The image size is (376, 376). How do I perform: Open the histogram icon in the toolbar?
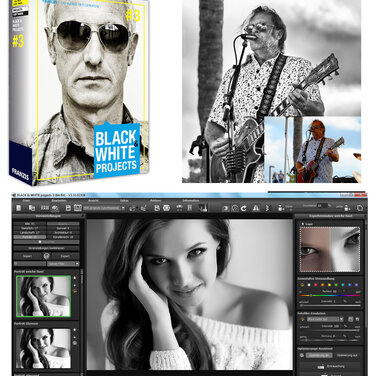[x=203, y=208]
